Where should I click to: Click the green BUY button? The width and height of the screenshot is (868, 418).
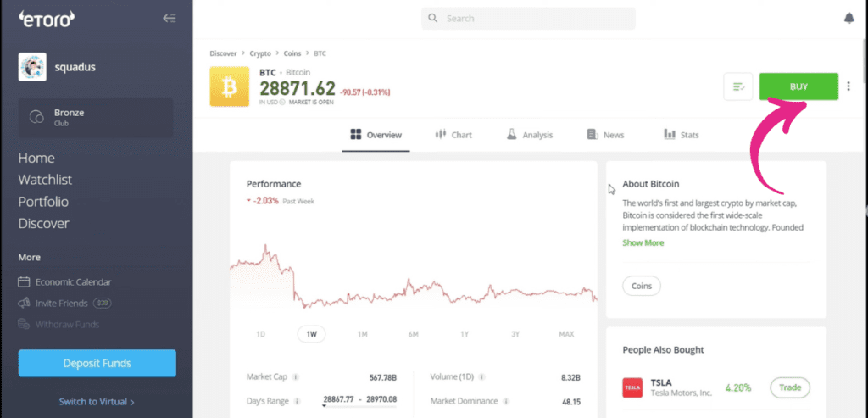click(x=798, y=87)
